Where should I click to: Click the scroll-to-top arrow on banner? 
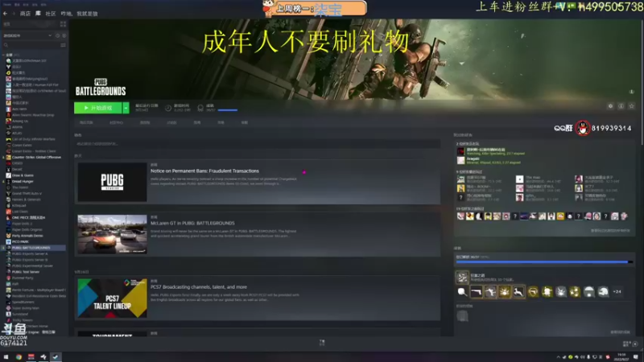[x=632, y=92]
